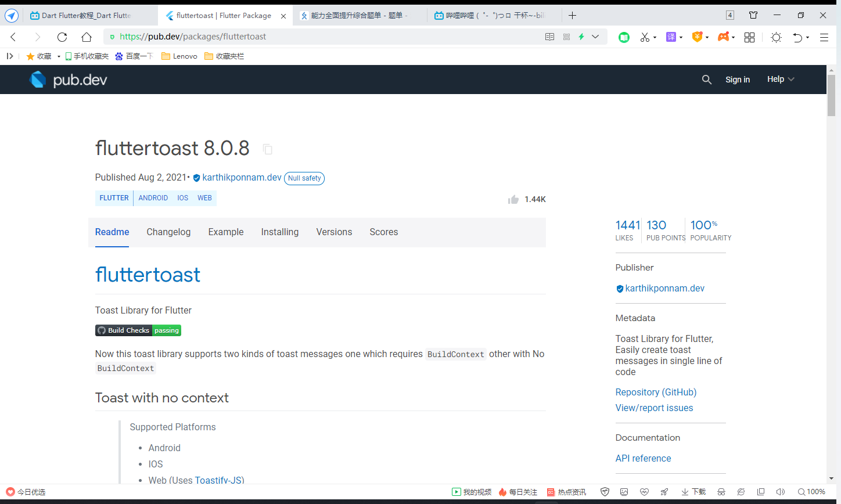Expand the sidebar toggle arrow in bookmarks bar
Screen dimensions: 841x504
click(10, 56)
